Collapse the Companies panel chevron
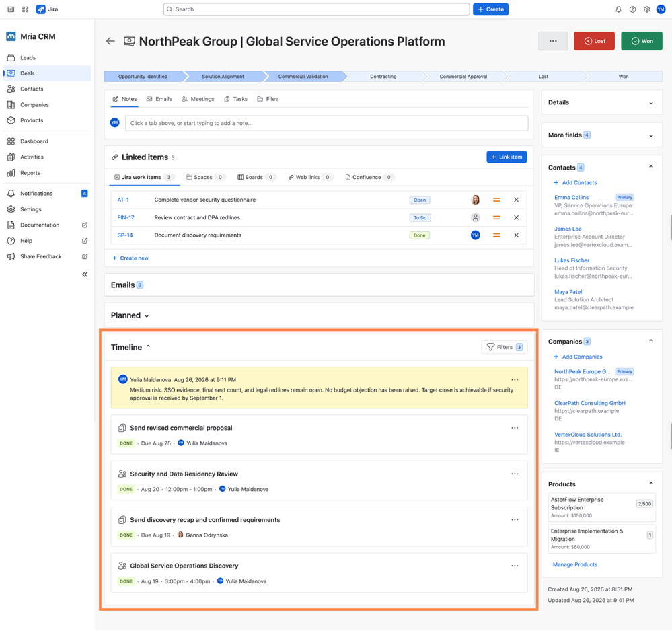The height and width of the screenshot is (631, 672). coord(651,341)
